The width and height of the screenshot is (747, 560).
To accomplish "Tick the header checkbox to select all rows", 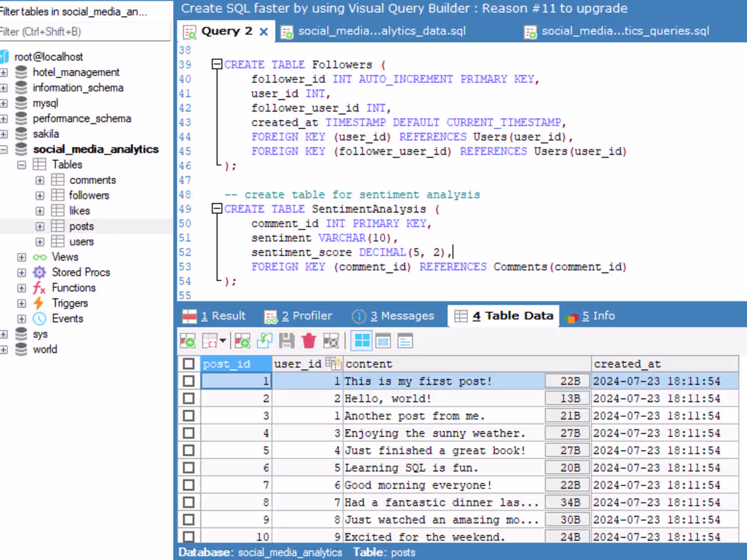I will [x=188, y=364].
